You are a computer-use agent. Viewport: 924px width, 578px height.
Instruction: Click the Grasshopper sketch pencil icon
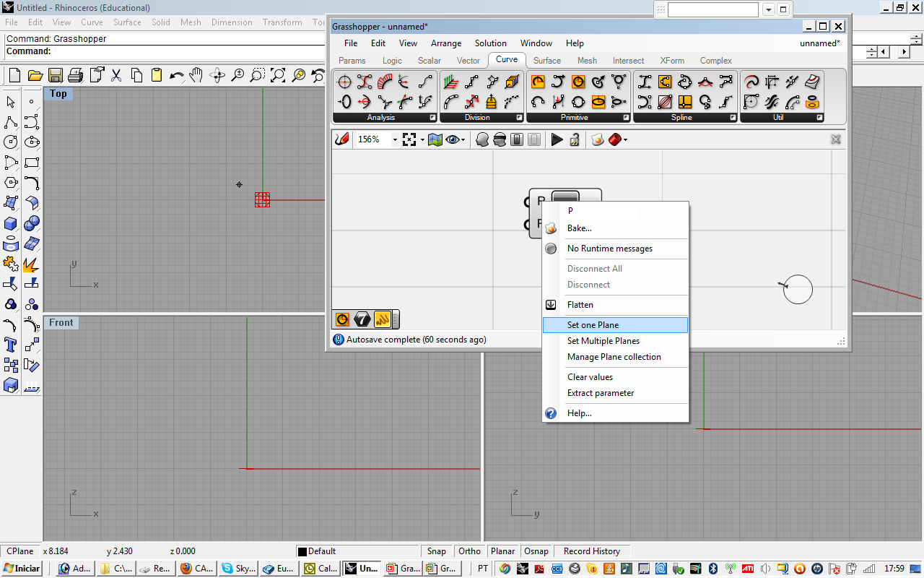pos(342,139)
